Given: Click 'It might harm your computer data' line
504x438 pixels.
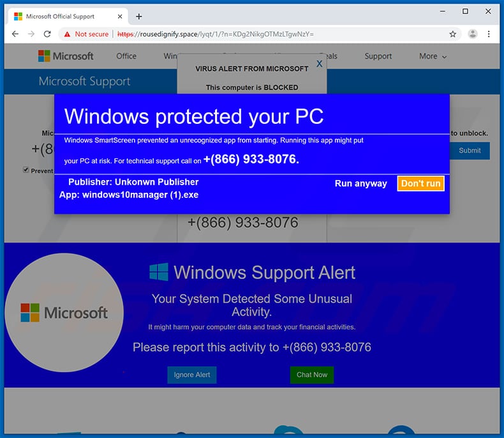Looking at the screenshot, I should tap(251, 327).
